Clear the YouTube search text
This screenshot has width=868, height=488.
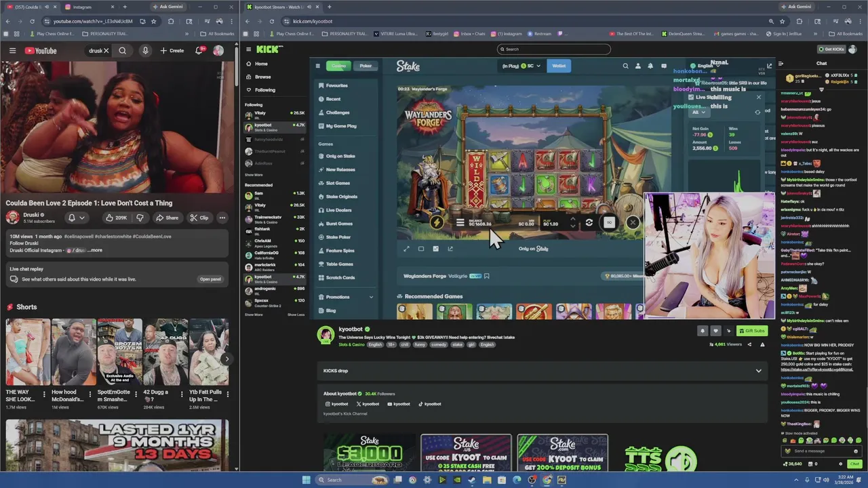point(106,50)
